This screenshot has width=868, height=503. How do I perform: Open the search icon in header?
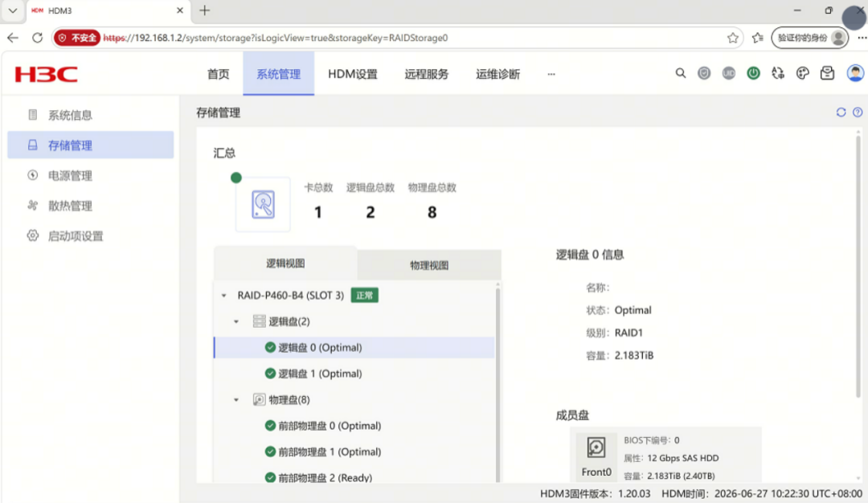click(x=681, y=73)
